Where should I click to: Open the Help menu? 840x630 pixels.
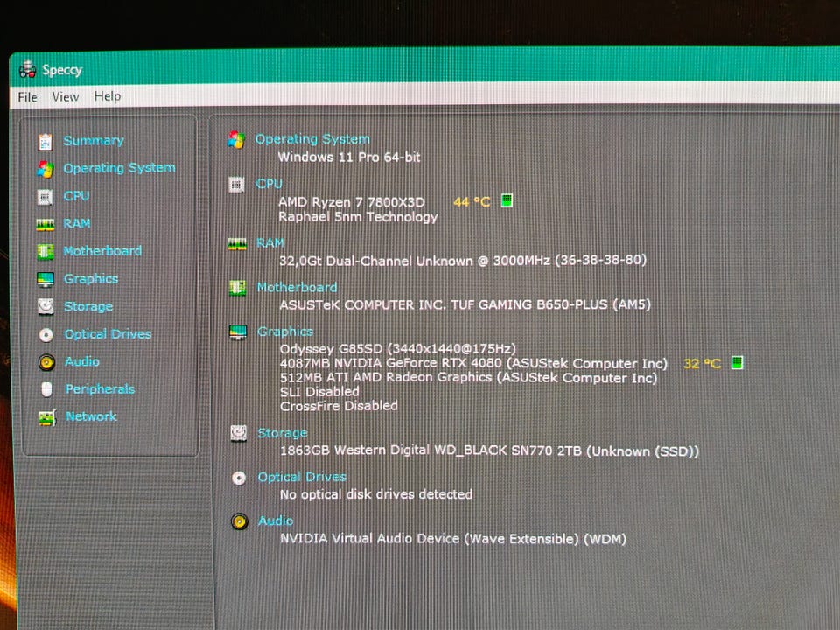(x=108, y=96)
